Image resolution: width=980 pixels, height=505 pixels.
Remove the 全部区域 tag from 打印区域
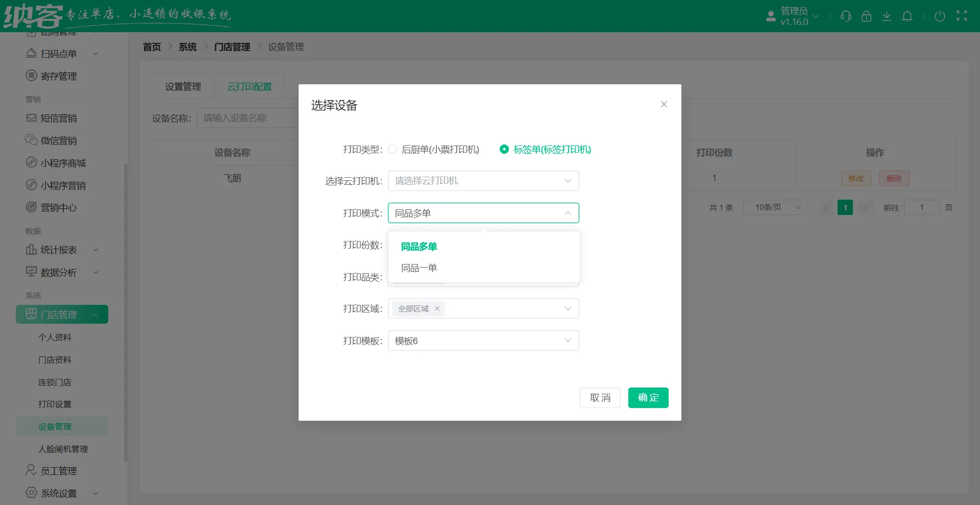tap(437, 308)
